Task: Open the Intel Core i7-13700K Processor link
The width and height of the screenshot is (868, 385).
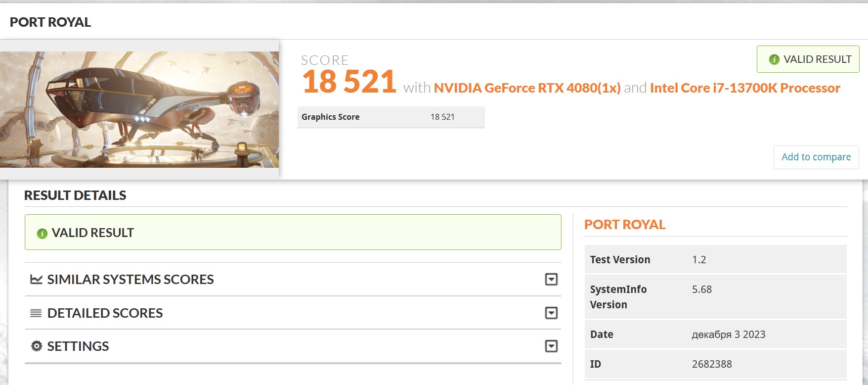Action: point(745,88)
